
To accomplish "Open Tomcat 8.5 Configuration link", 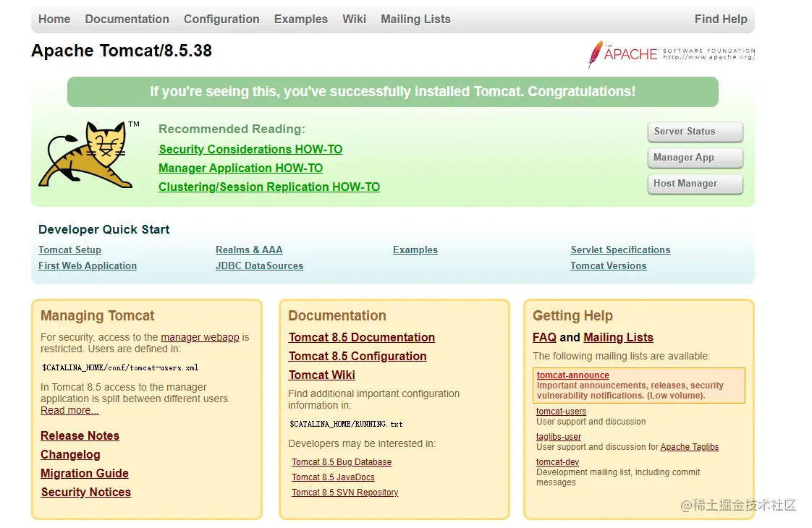I will pyautogui.click(x=358, y=356).
